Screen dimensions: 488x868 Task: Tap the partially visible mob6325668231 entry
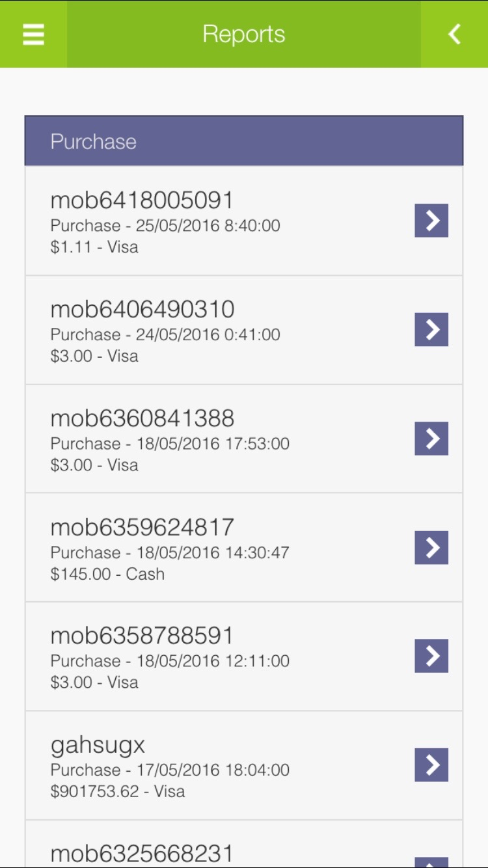click(x=244, y=844)
